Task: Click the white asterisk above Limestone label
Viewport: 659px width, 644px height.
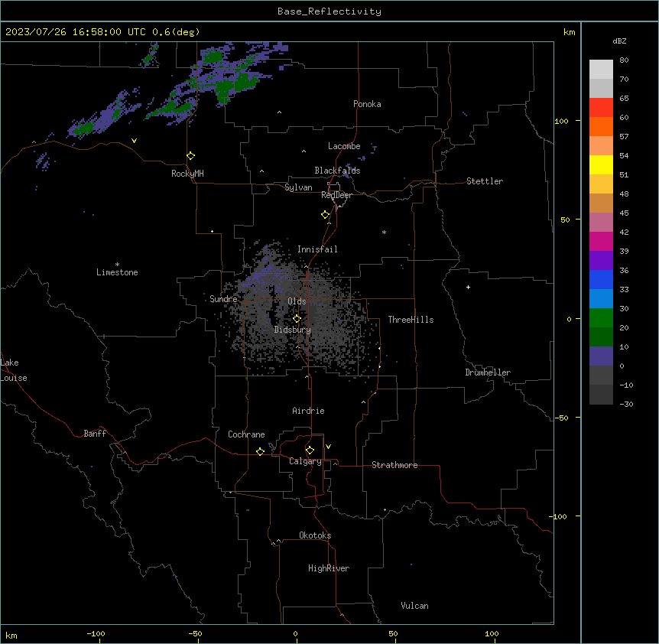Action: [x=117, y=264]
